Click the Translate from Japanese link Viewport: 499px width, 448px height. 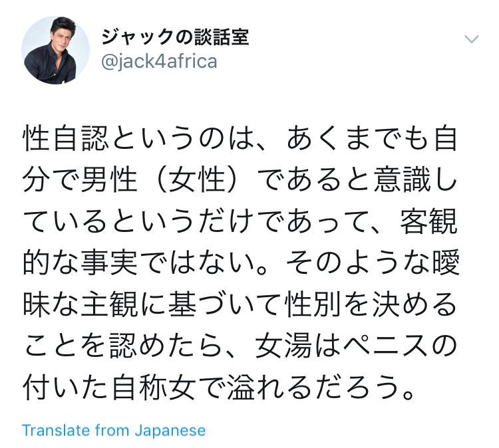(x=114, y=431)
